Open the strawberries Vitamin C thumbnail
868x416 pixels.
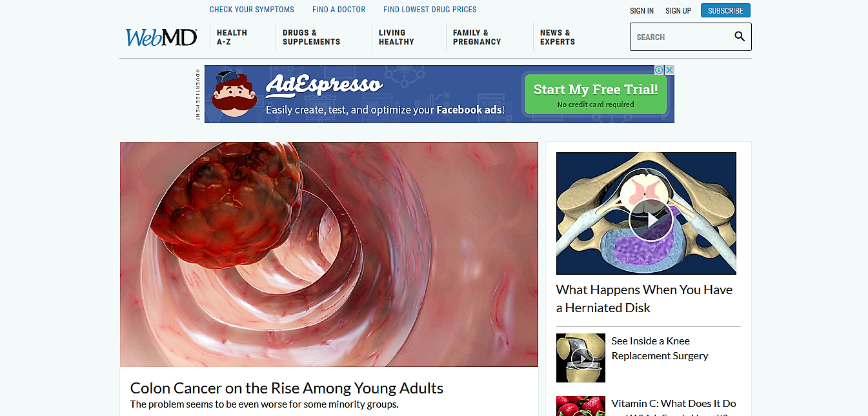tap(581, 406)
